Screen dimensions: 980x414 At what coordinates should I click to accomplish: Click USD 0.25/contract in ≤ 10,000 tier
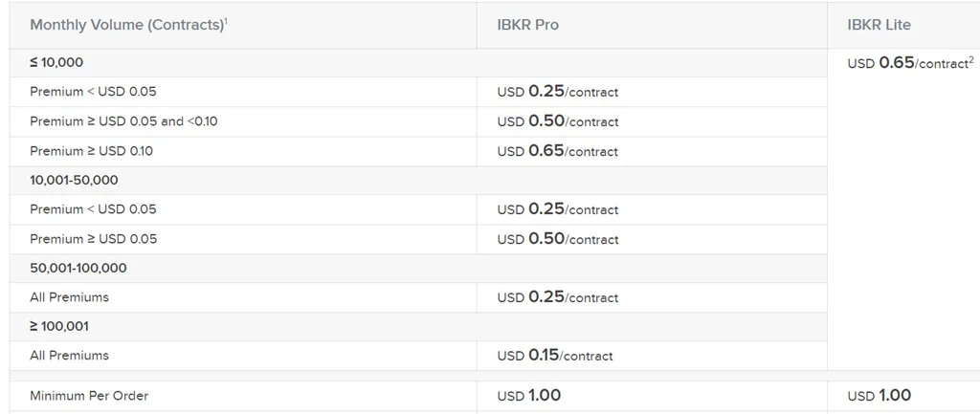point(558,92)
